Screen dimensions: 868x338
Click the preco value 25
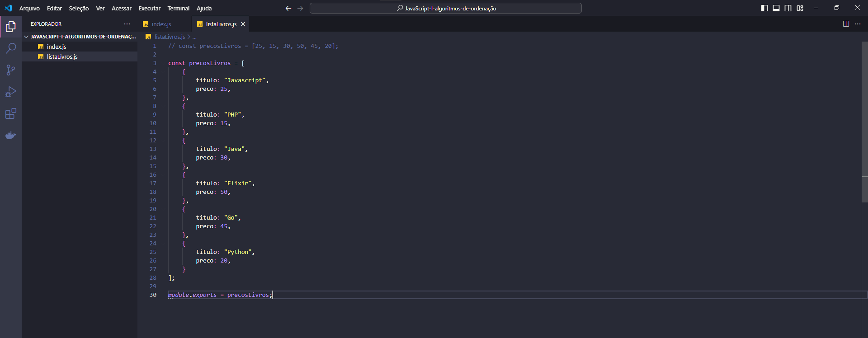[224, 89]
